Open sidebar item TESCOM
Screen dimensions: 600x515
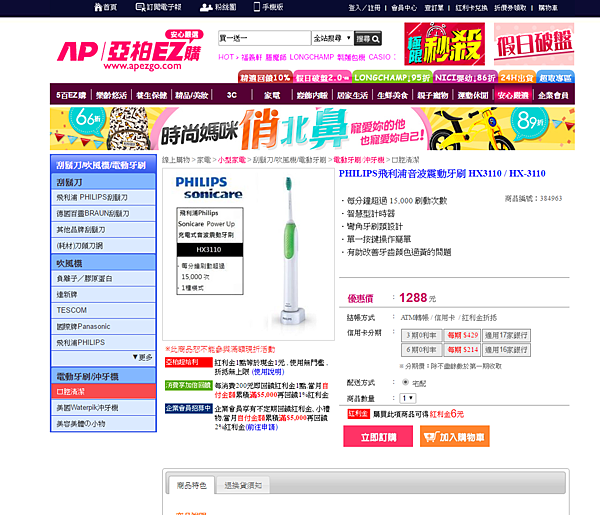tap(103, 310)
